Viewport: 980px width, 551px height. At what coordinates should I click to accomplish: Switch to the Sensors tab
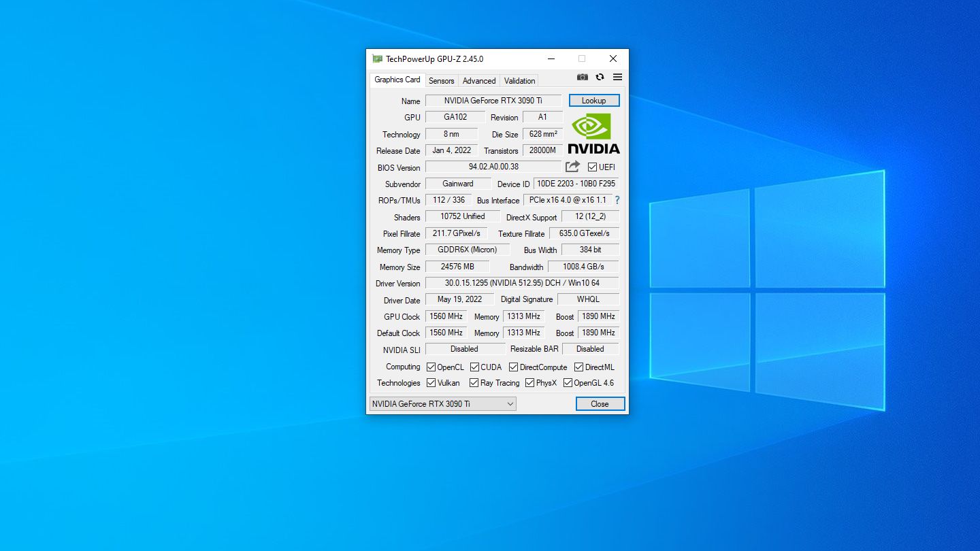click(441, 81)
